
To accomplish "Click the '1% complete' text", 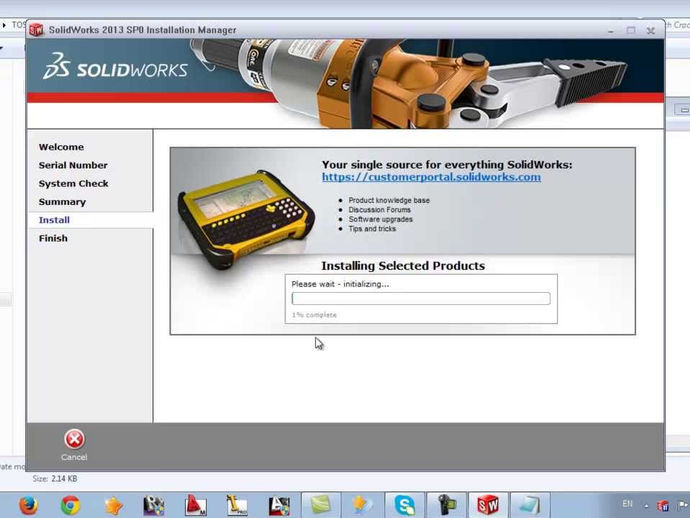I will tap(314, 315).
